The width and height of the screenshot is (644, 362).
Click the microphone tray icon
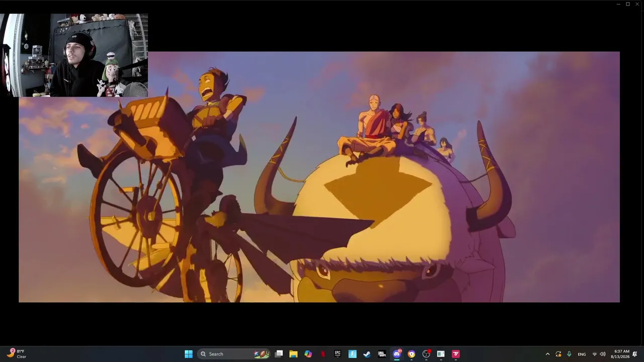(569, 354)
